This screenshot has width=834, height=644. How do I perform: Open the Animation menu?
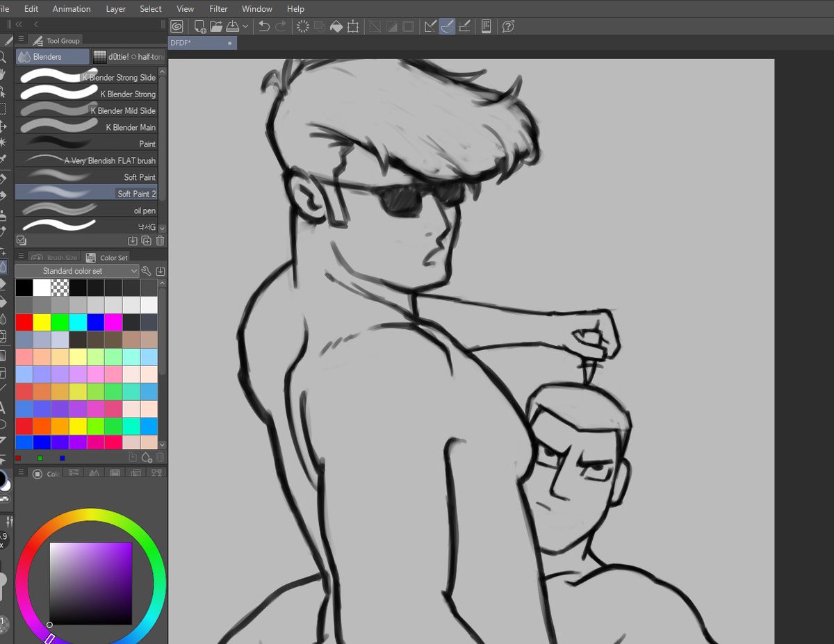(x=72, y=9)
